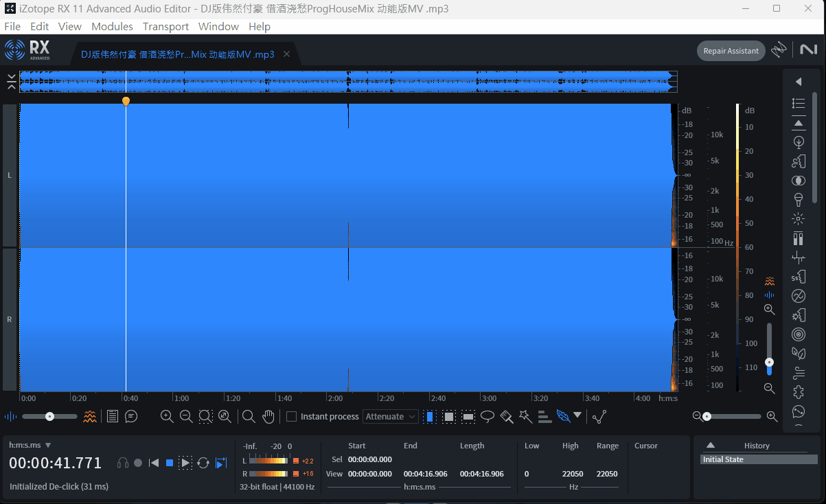This screenshot has width=826, height=504.
Task: Expand the h:m:s.ms time format dropdown
Action: (48, 446)
